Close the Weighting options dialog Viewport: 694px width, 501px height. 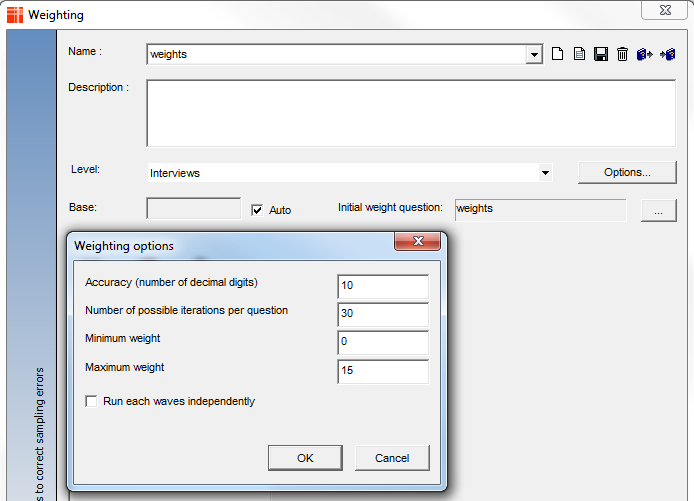417,241
